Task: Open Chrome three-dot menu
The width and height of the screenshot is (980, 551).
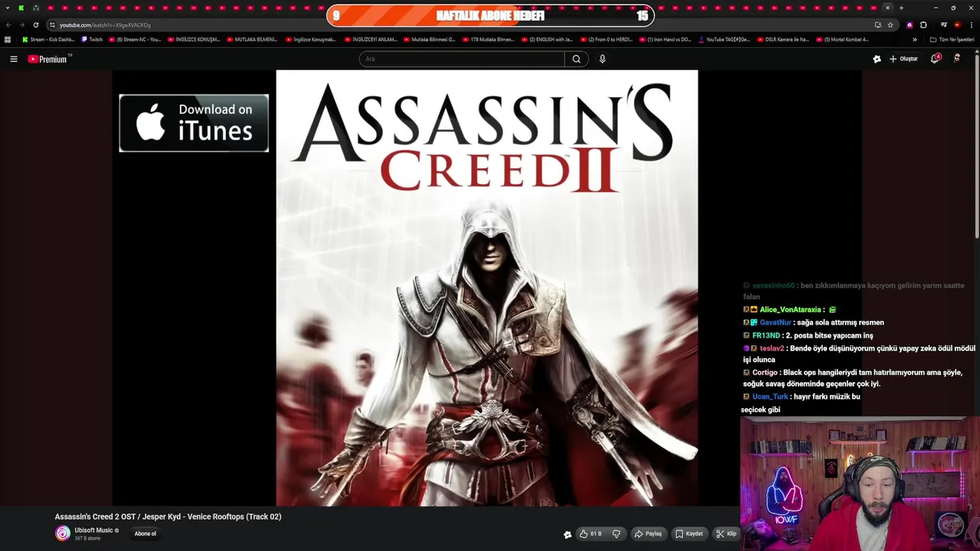Action: pyautogui.click(x=972, y=24)
